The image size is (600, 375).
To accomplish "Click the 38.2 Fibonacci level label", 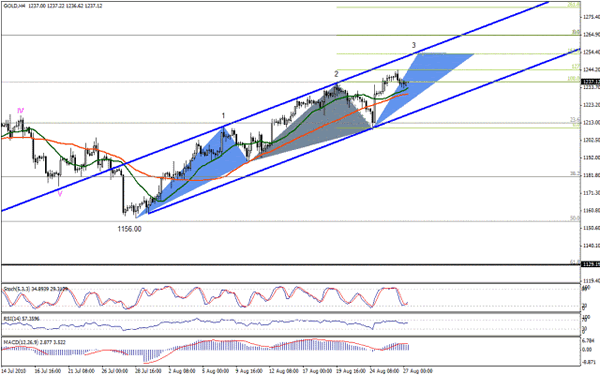I will pyautogui.click(x=575, y=174).
